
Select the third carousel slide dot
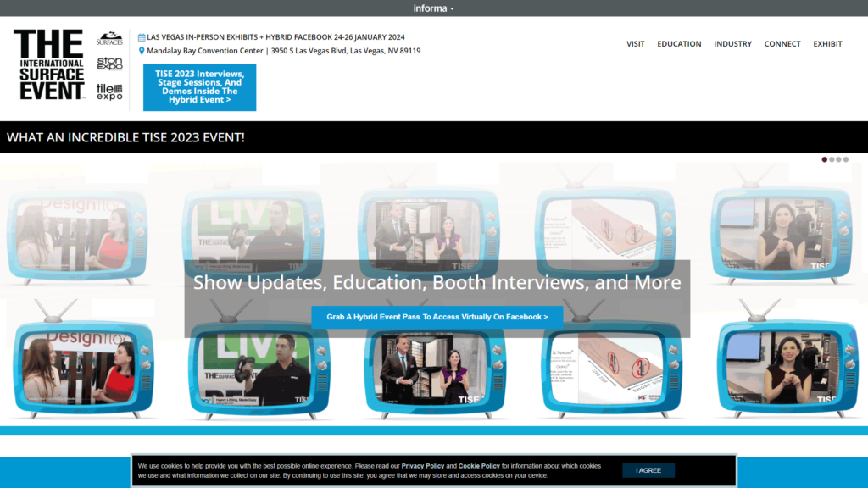click(x=838, y=159)
